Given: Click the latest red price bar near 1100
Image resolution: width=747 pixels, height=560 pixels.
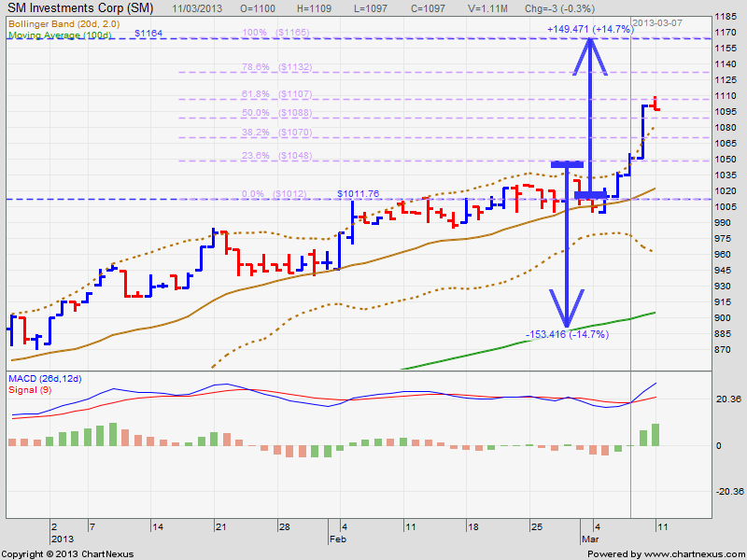Looking at the screenshot, I should 655,104.
